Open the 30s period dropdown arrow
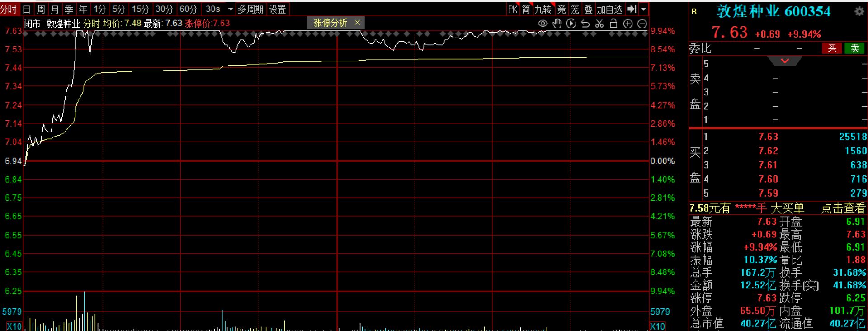The image size is (868, 331). pos(231,9)
